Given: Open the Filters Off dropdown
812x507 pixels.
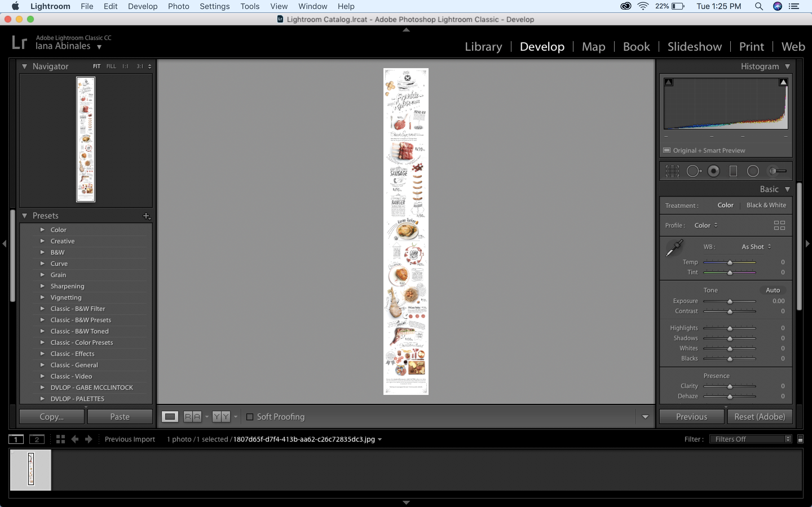Looking at the screenshot, I should [751, 439].
